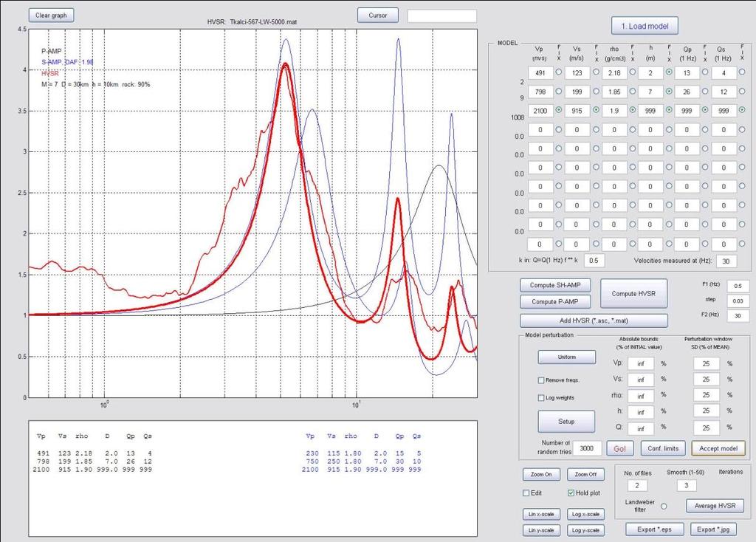
Task: Click Add HVSR (*.asc, *.mat) button
Action: pos(594,320)
